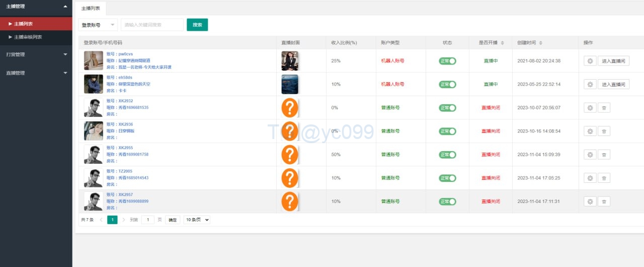
Task: Click the green 搜索 button
Action: point(197,25)
